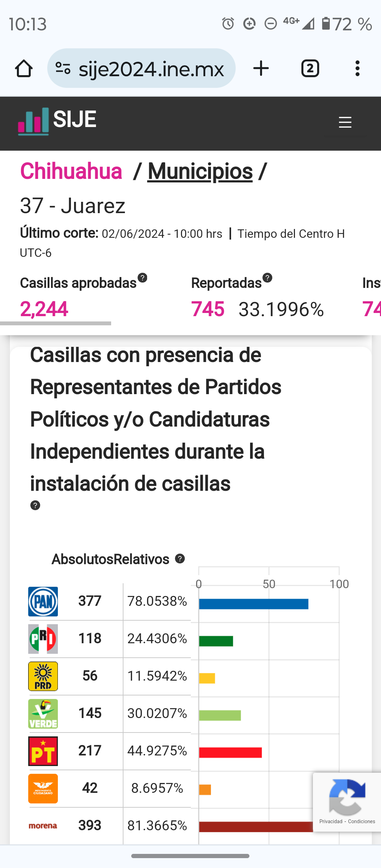This screenshot has width=381, height=868.
Task: Open help icon below the chart title
Action: pos(35,505)
